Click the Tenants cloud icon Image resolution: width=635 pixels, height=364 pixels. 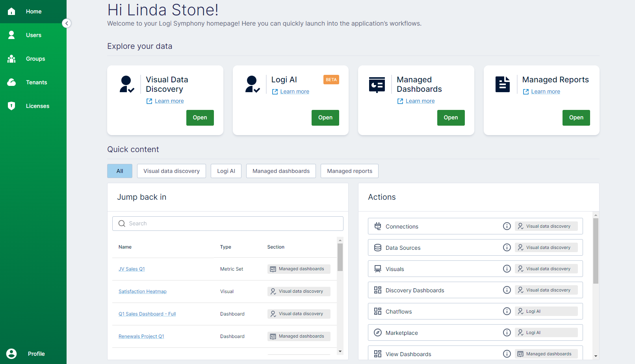(x=11, y=82)
